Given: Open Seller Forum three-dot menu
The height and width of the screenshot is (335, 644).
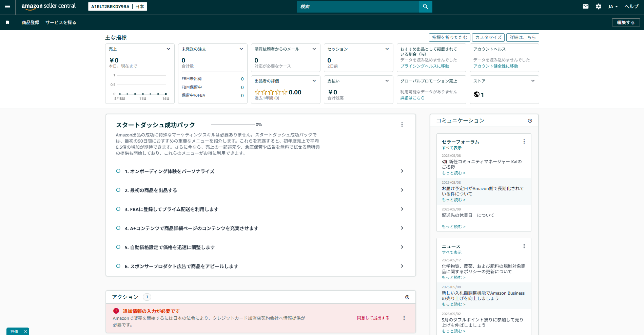Looking at the screenshot, I should (524, 142).
